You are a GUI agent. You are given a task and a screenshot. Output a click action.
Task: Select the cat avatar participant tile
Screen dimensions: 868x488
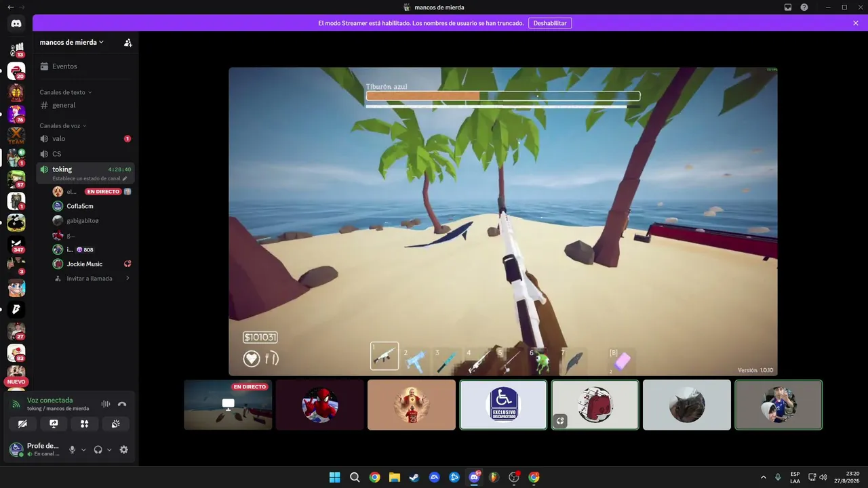(x=687, y=405)
